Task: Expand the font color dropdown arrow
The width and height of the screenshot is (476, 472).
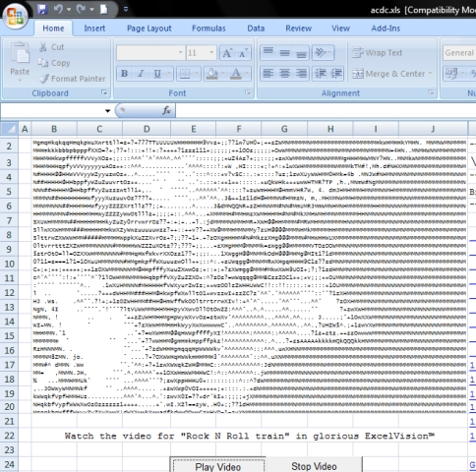Action: [247, 74]
